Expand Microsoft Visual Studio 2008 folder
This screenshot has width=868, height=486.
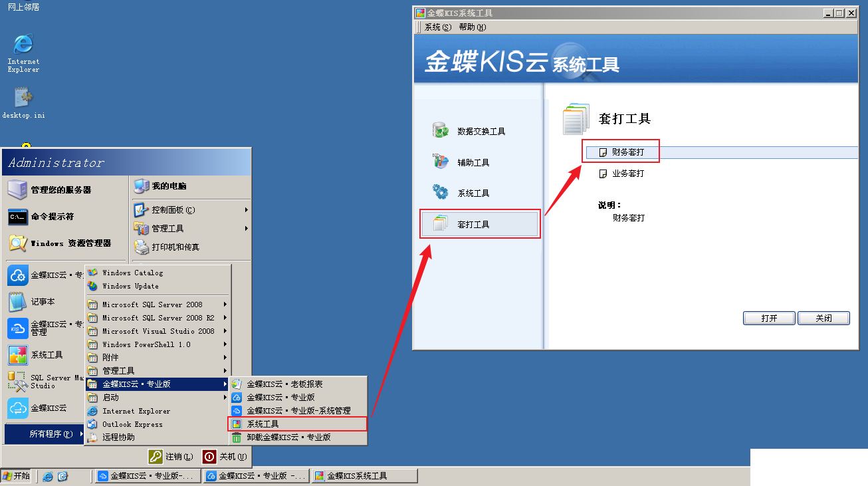158,331
